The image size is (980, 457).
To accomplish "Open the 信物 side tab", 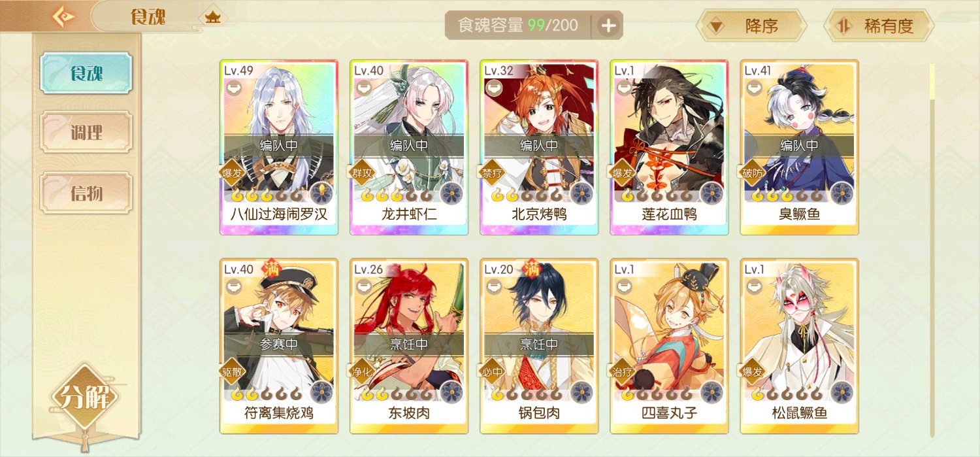I will (86, 193).
